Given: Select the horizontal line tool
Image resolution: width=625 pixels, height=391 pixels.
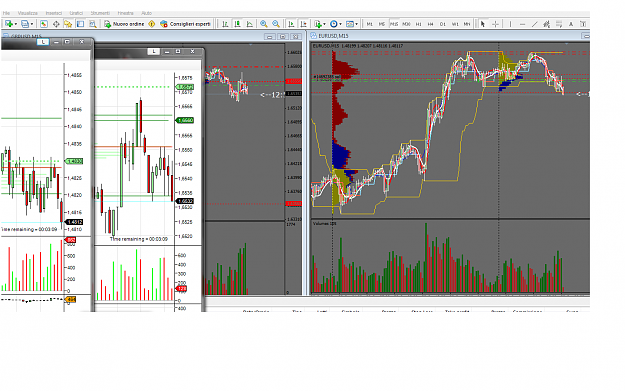Looking at the screenshot, I should click(x=523, y=24).
